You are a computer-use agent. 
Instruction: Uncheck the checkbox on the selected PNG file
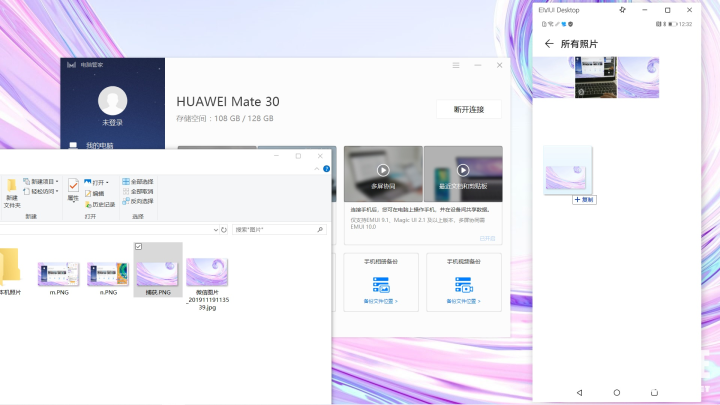pos(139,247)
